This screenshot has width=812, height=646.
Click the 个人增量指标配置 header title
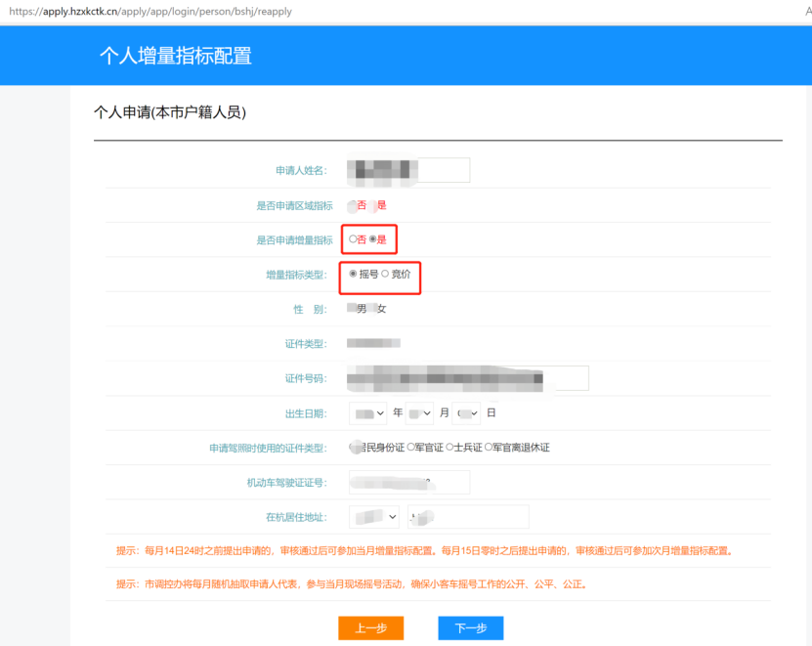(x=176, y=56)
